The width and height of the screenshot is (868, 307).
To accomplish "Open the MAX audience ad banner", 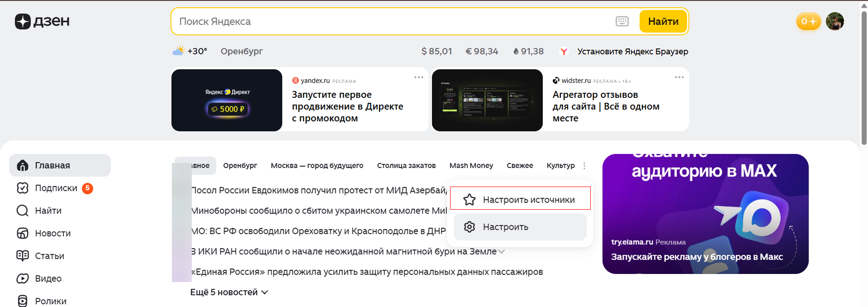I will click(x=705, y=214).
